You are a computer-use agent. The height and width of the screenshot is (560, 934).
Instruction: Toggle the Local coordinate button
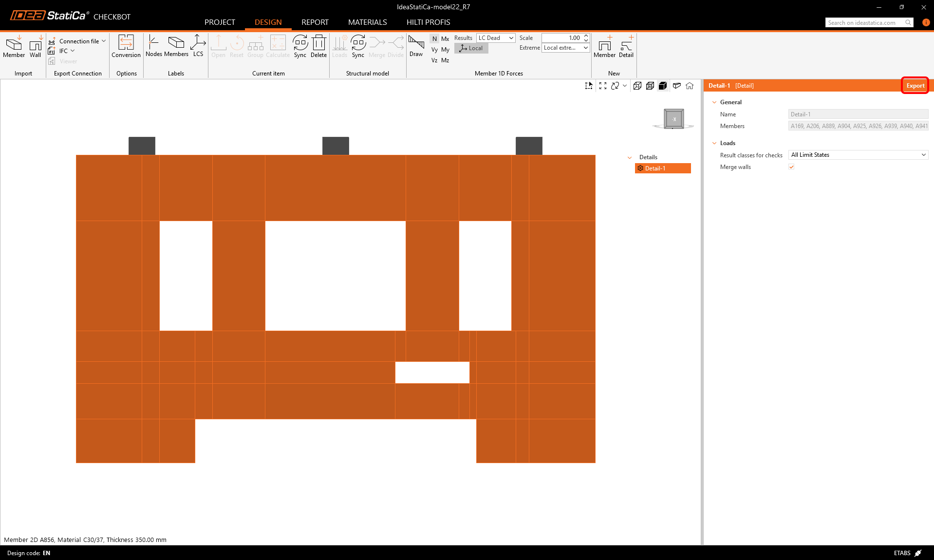(471, 48)
